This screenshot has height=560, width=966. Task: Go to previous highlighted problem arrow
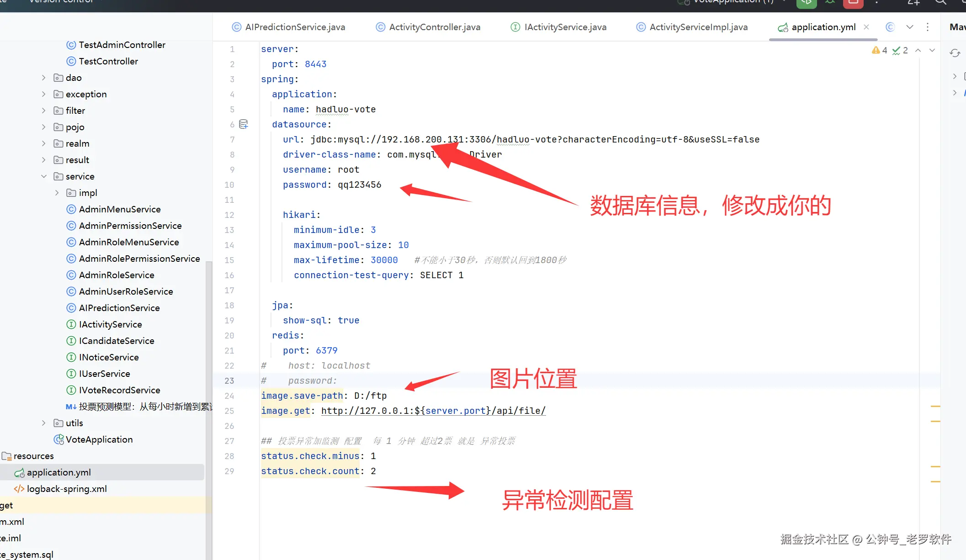point(918,50)
